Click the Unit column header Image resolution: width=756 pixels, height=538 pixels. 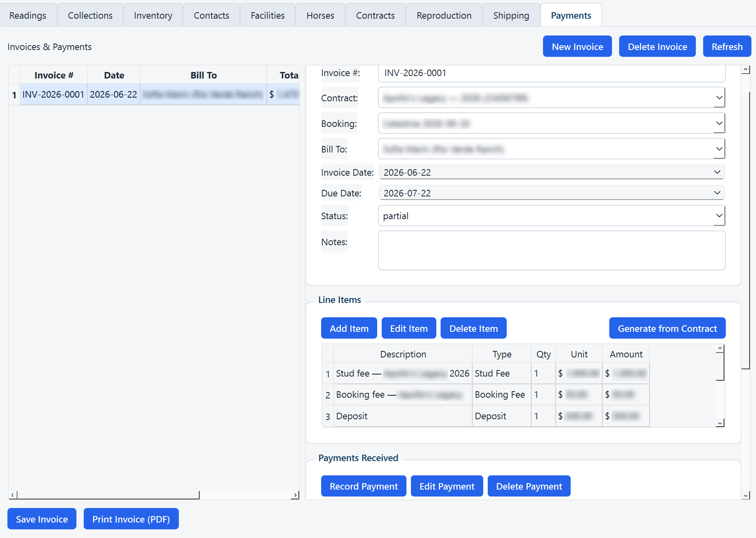579,354
